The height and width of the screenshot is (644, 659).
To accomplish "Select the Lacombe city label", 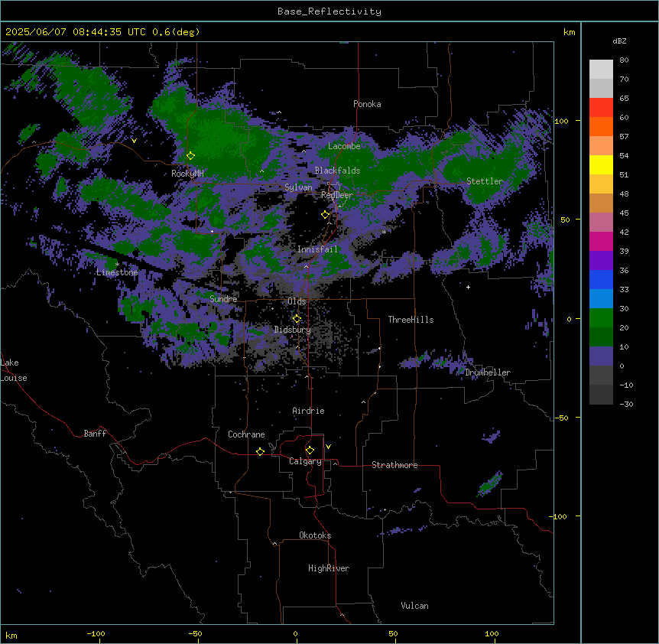I will [344, 146].
